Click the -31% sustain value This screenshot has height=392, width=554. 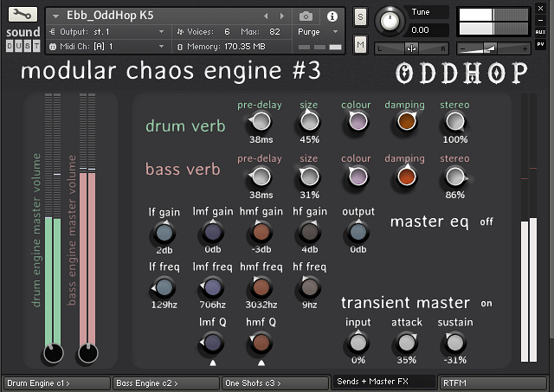click(x=455, y=360)
